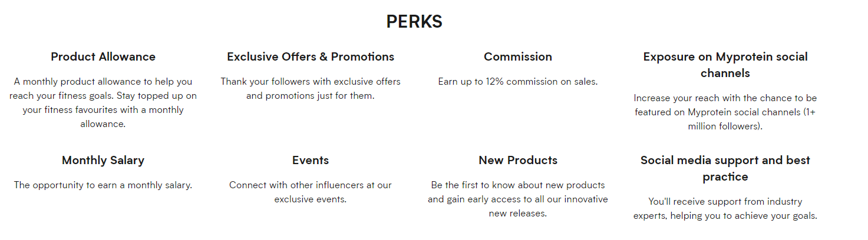868x240 pixels.
Task: Click the 'Earn up to 12% commission' text
Action: coord(518,82)
